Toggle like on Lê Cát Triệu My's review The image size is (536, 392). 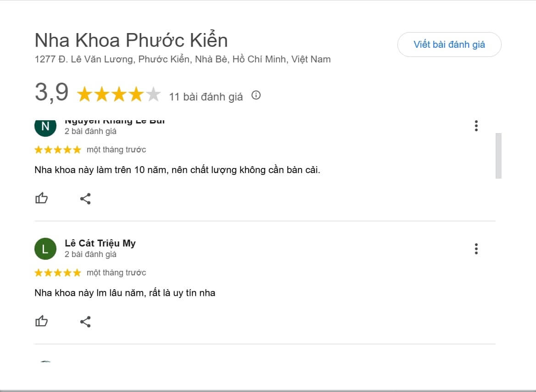42,321
